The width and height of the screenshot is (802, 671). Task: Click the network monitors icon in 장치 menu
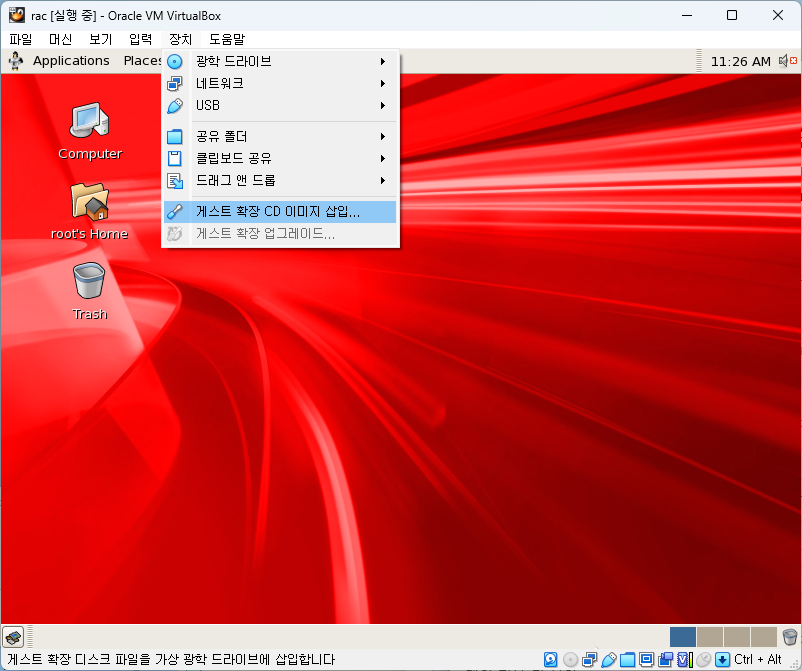(x=175, y=83)
